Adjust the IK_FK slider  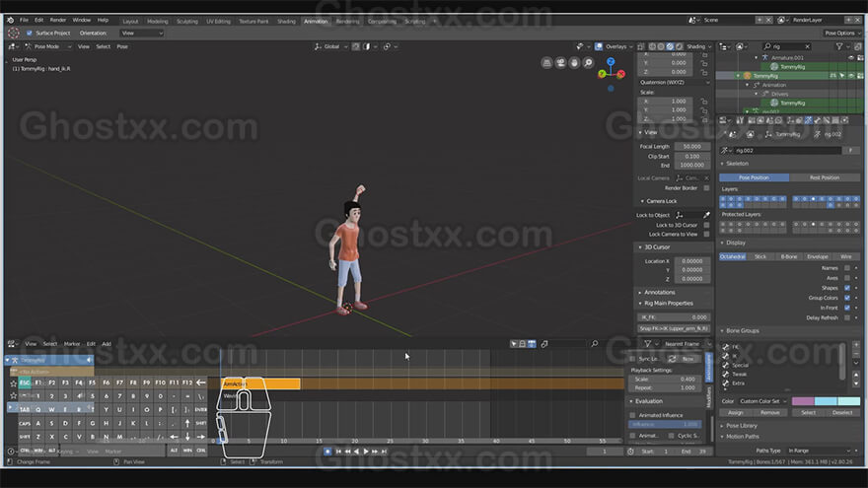pos(674,317)
